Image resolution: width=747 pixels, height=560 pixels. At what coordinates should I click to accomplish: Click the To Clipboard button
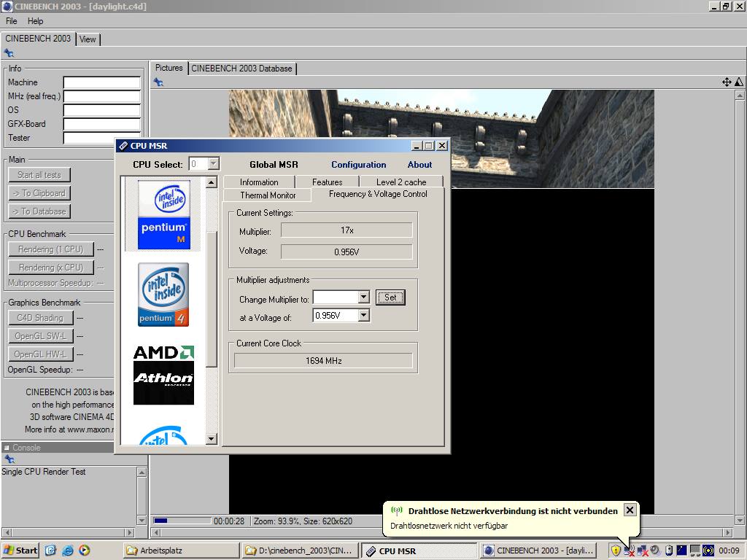pos(39,192)
